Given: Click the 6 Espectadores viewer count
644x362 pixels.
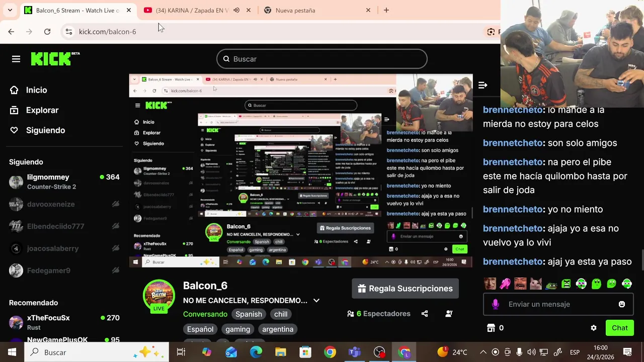Looking at the screenshot, I should (x=379, y=314).
